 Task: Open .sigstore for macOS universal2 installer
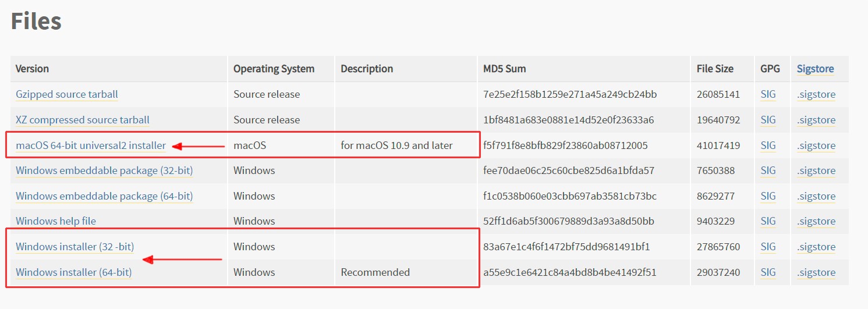coord(816,145)
